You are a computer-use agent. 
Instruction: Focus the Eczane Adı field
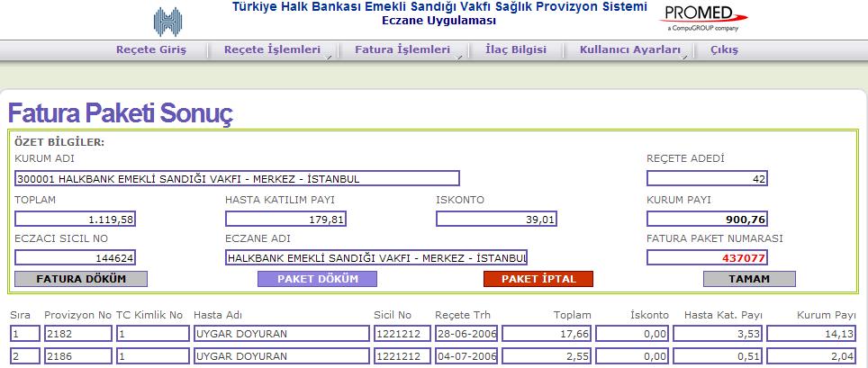pos(376,258)
